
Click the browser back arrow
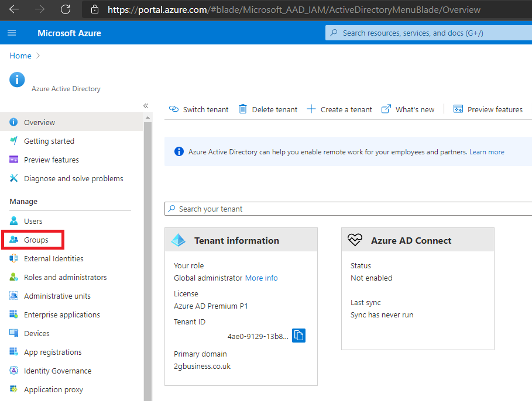14,9
